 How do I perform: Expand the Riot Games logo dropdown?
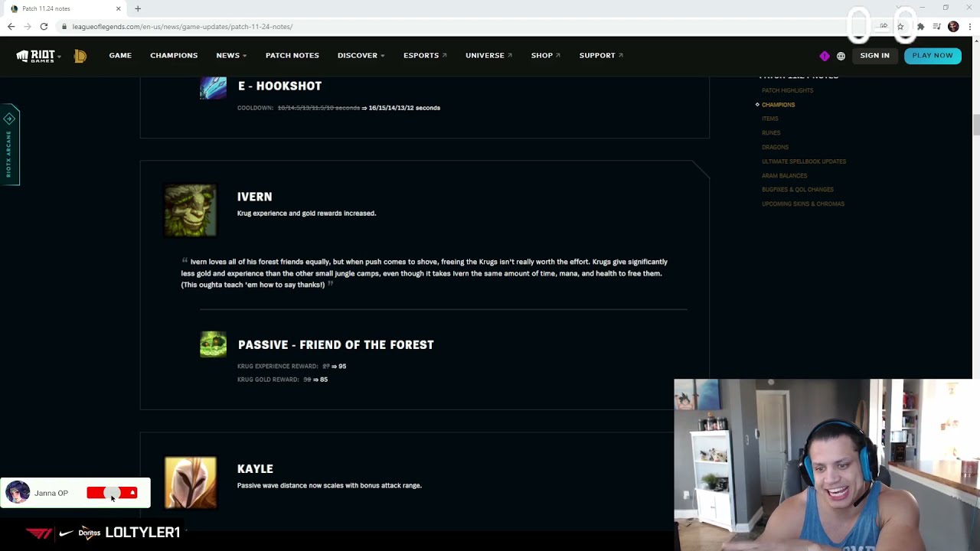click(38, 56)
